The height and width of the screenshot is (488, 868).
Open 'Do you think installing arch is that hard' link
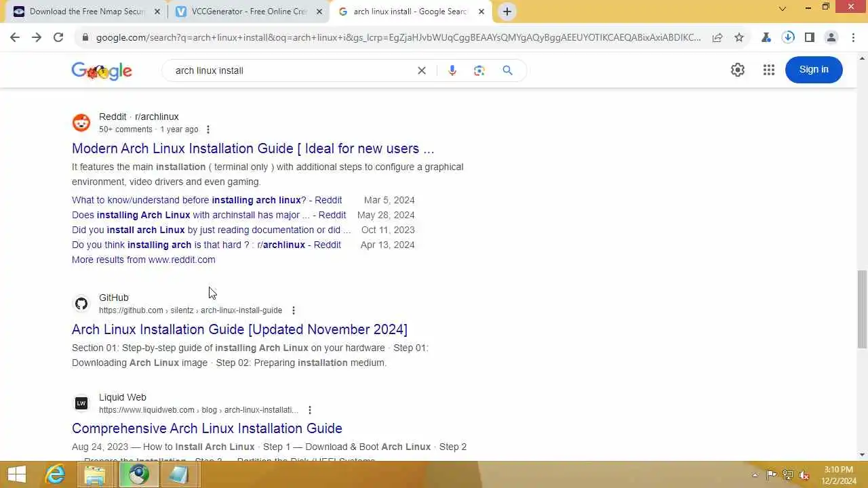pyautogui.click(x=206, y=245)
